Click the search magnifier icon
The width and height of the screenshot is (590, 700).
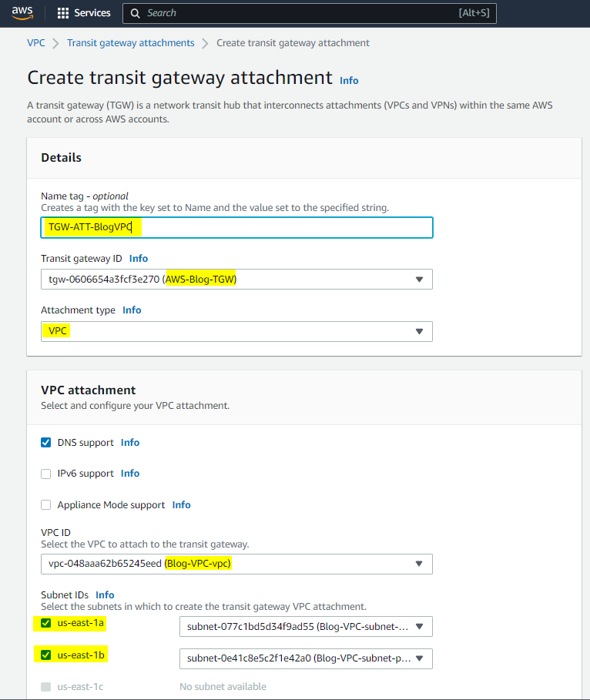135,13
